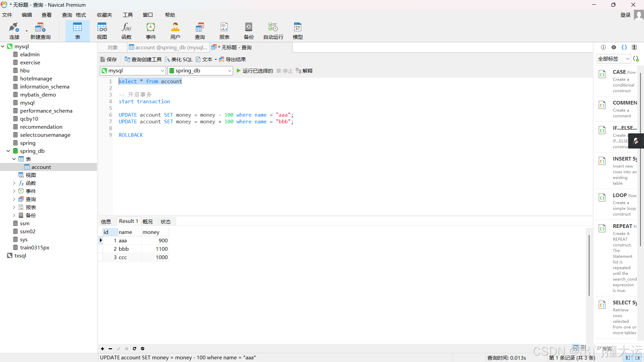Screen dimensions: 644x362
Task: Click 美化 SQL (Beautify SQL) button
Action: 178,59
